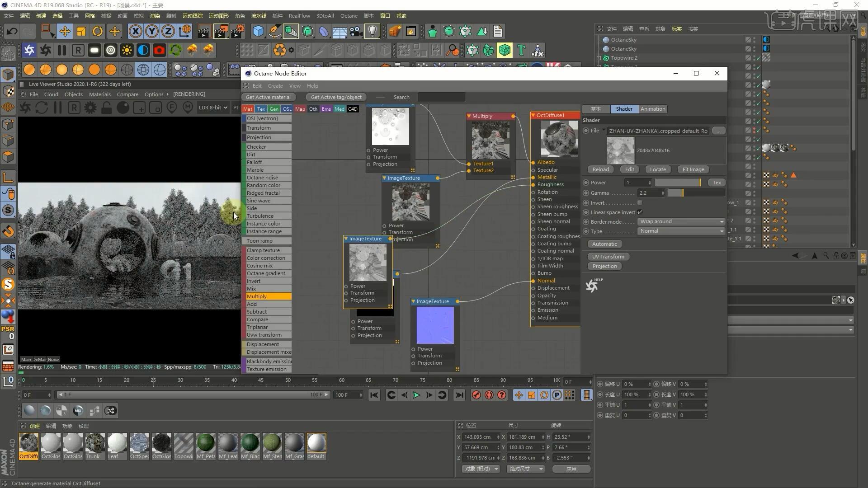This screenshot has width=868, height=488.
Task: Click the UV Transform button
Action: tap(608, 257)
